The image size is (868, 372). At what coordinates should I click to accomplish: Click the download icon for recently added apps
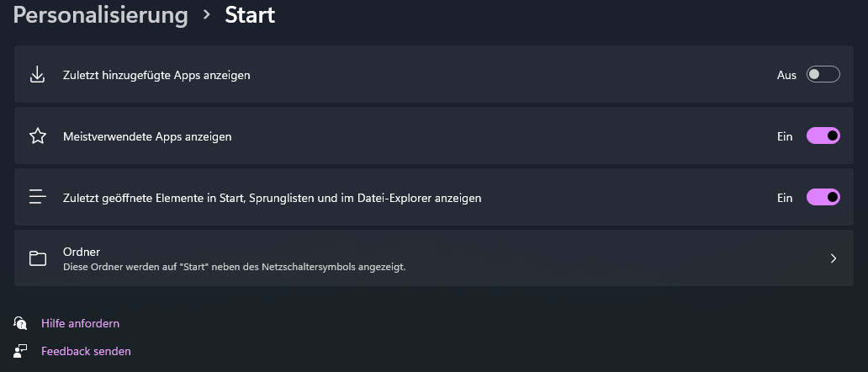pos(37,75)
